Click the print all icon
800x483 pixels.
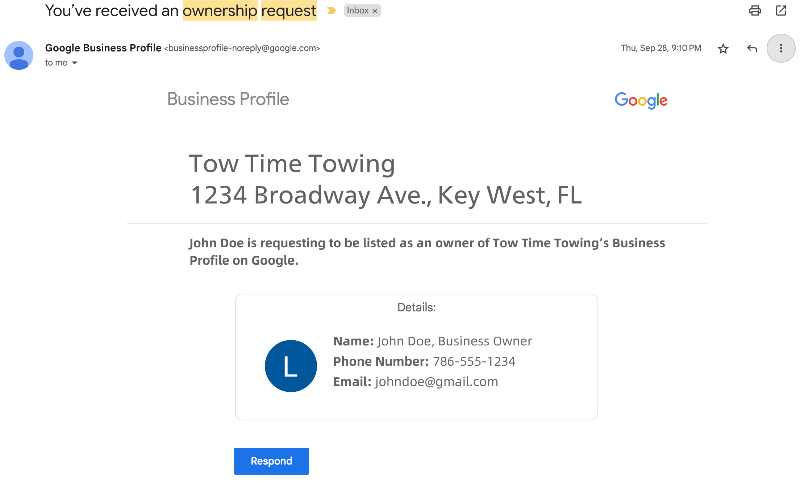755,10
